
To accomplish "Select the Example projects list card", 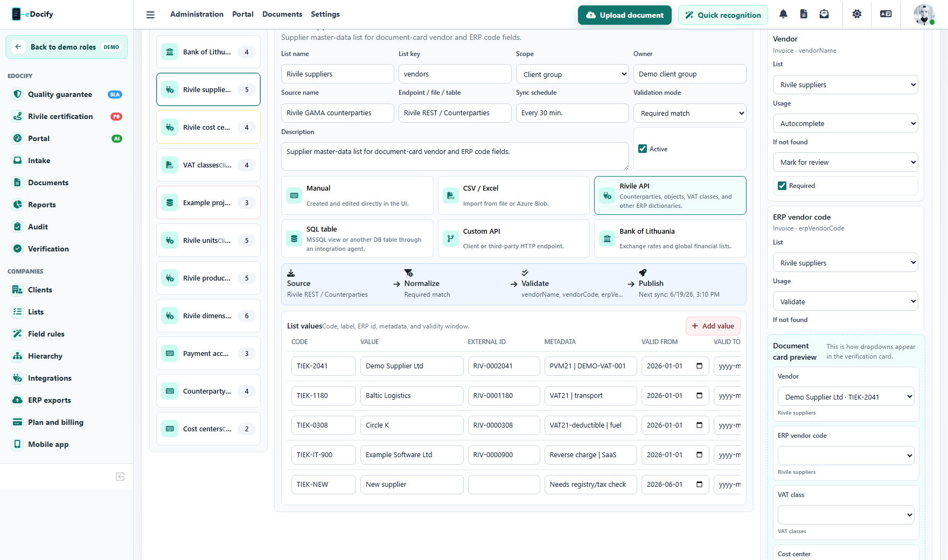I will (x=208, y=202).
